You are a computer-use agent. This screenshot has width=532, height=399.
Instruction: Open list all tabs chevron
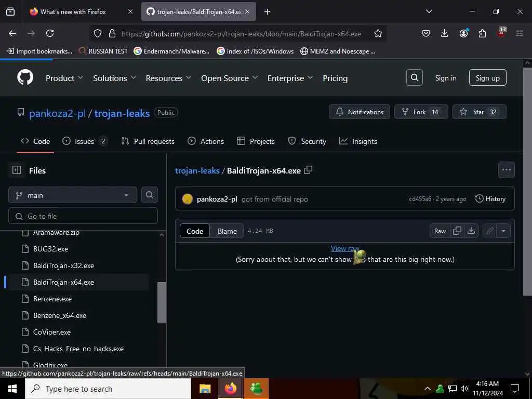coord(429,11)
